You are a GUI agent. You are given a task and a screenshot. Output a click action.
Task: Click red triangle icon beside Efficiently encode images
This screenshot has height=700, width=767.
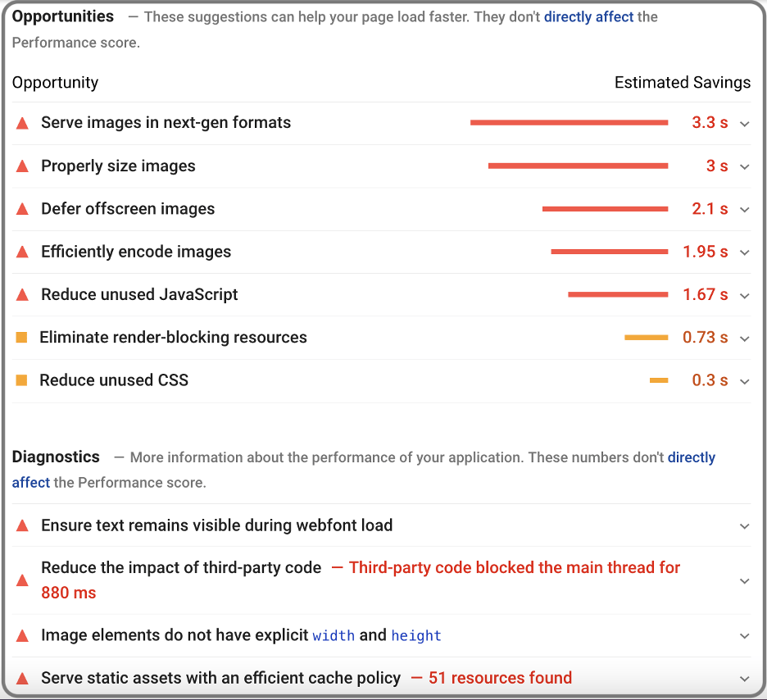tap(22, 252)
